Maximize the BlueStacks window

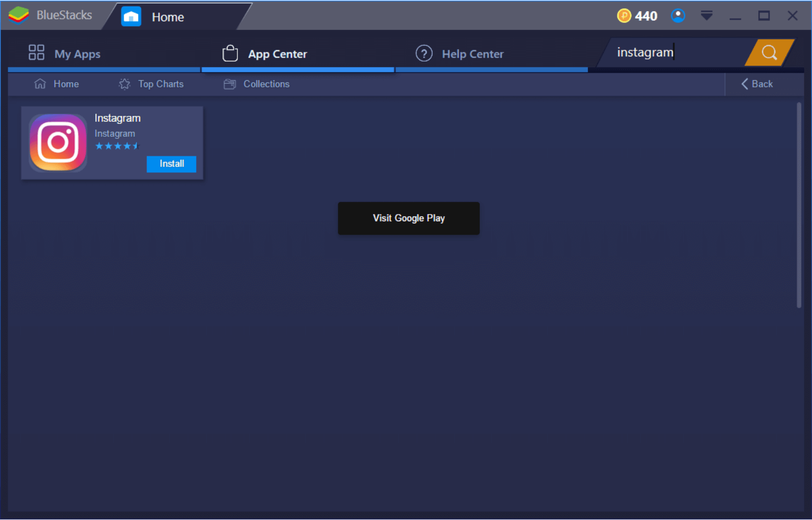point(764,16)
